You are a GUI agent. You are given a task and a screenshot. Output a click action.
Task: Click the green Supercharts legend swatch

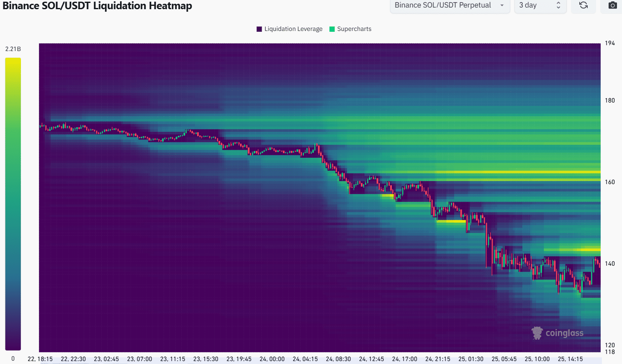tap(332, 29)
